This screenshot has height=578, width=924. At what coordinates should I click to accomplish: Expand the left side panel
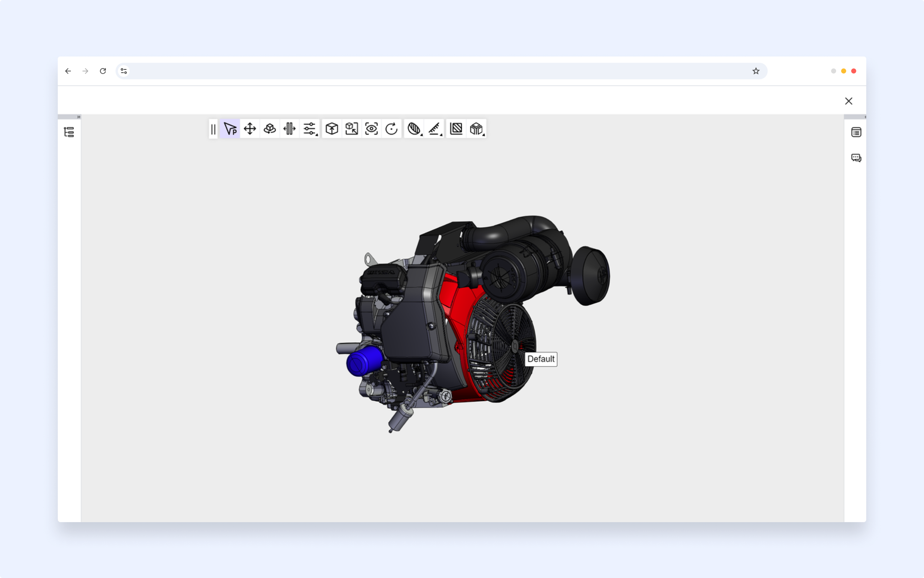pyautogui.click(x=79, y=117)
